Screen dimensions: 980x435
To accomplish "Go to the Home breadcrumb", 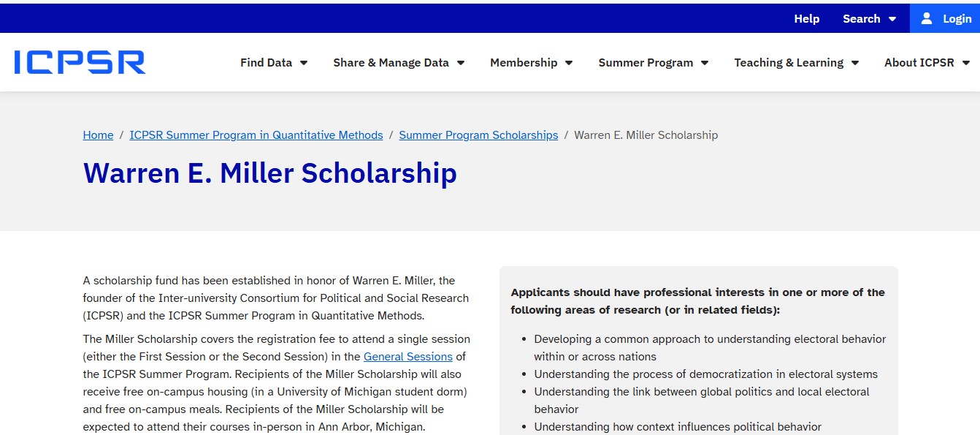I will [x=98, y=135].
